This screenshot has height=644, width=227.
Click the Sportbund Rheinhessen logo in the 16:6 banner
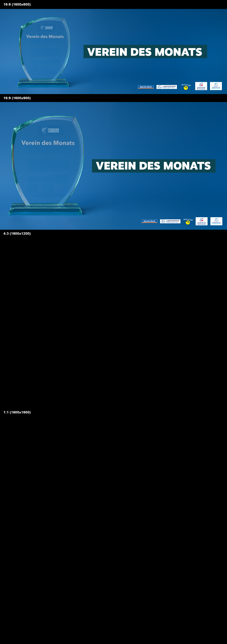[201, 86]
